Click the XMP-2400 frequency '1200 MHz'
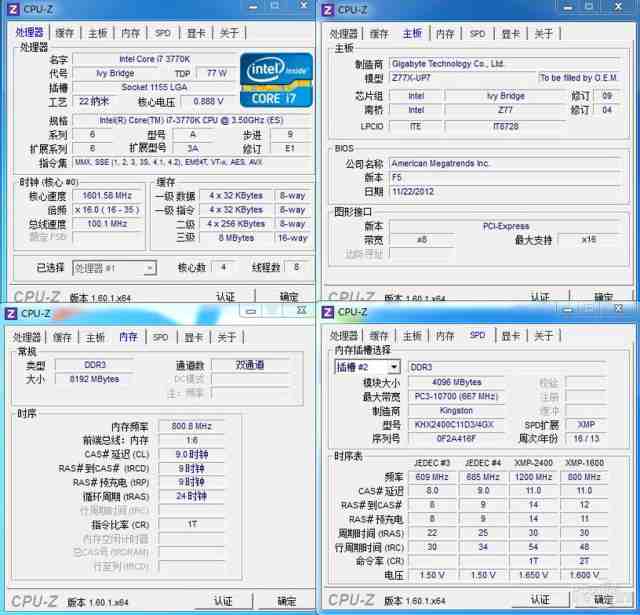The height and width of the screenshot is (615, 640). pos(533,477)
